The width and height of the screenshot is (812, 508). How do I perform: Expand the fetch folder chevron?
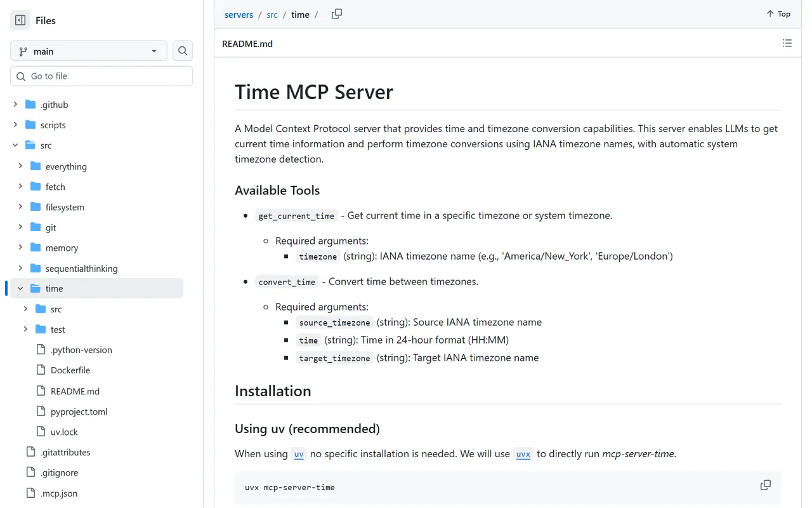pos(20,186)
